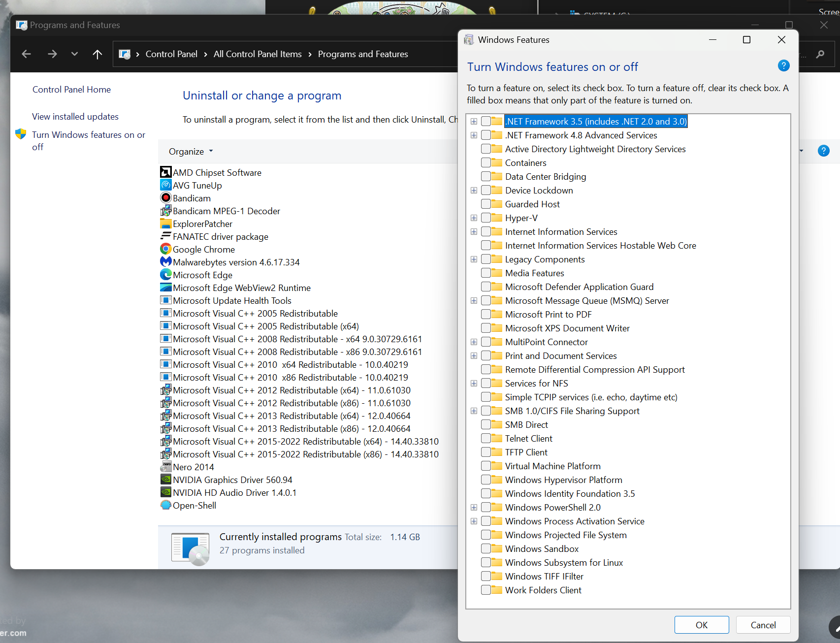The image size is (840, 643).
Task: Select Work Folders Client feature row
Action: point(543,590)
